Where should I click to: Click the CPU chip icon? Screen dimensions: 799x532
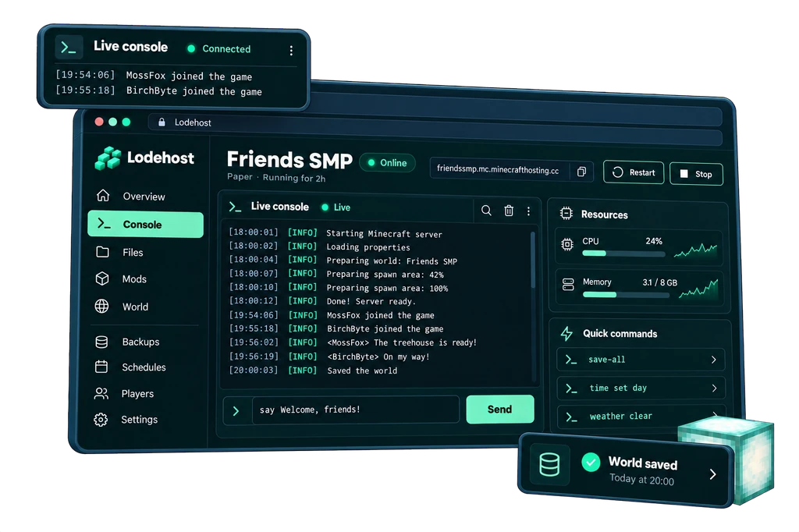tap(567, 245)
